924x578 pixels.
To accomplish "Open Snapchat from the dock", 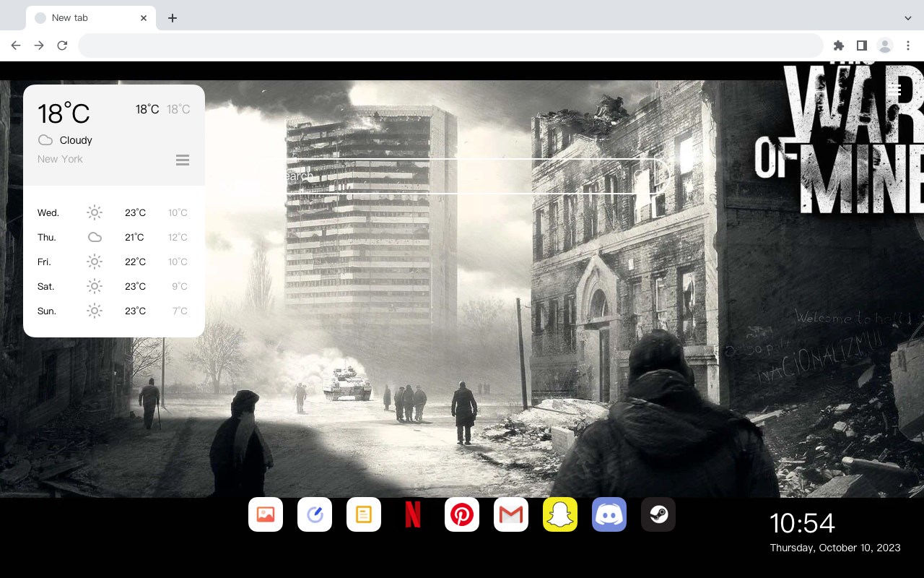I will coord(560,514).
